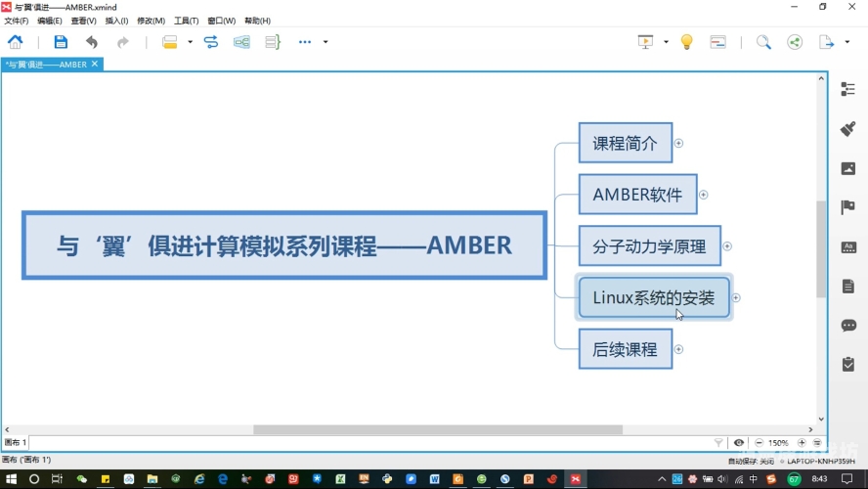Open search with magnifier icon
The width and height of the screenshot is (868, 489).
point(763,42)
